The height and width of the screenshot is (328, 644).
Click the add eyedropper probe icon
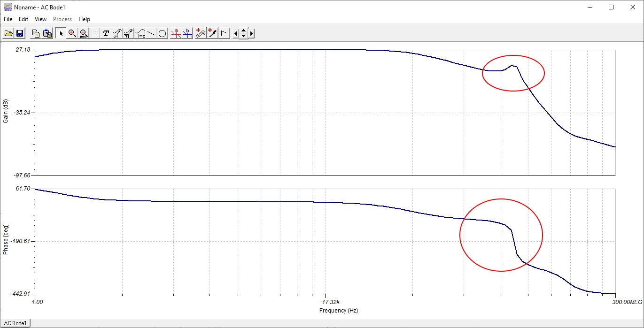tap(212, 33)
